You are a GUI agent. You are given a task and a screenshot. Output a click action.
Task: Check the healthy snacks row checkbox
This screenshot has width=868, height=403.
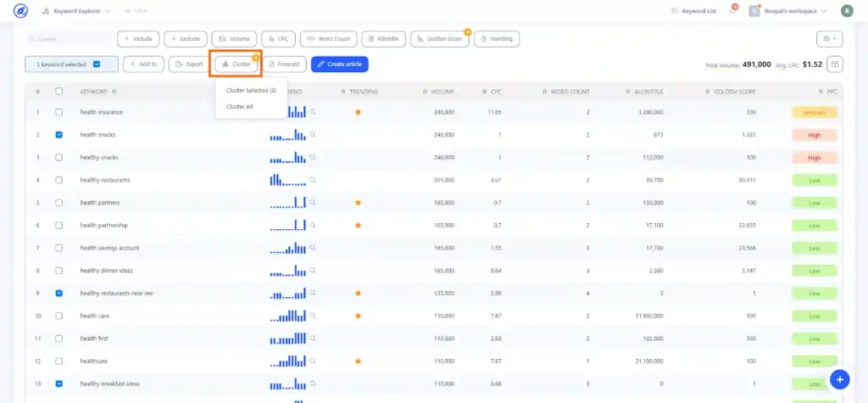click(x=58, y=158)
